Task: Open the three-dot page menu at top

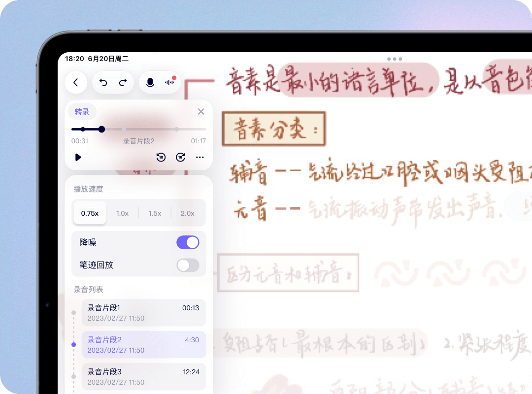Action: click(x=394, y=59)
